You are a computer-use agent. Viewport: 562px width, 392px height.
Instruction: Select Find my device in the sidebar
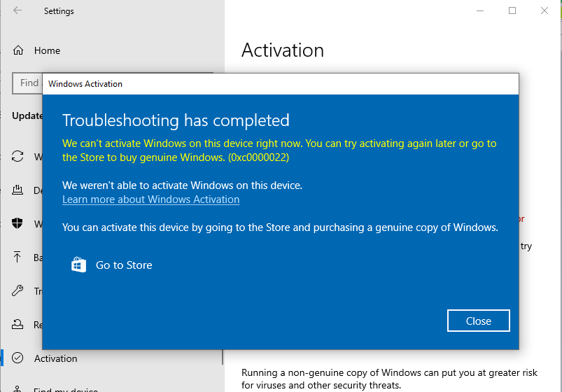pyautogui.click(x=65, y=389)
